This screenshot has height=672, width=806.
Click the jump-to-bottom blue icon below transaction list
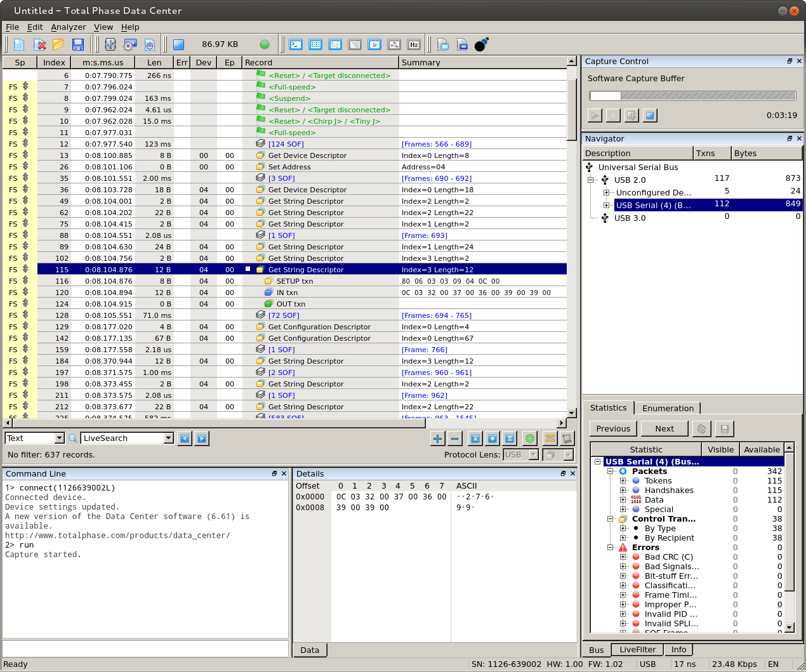pos(510,438)
